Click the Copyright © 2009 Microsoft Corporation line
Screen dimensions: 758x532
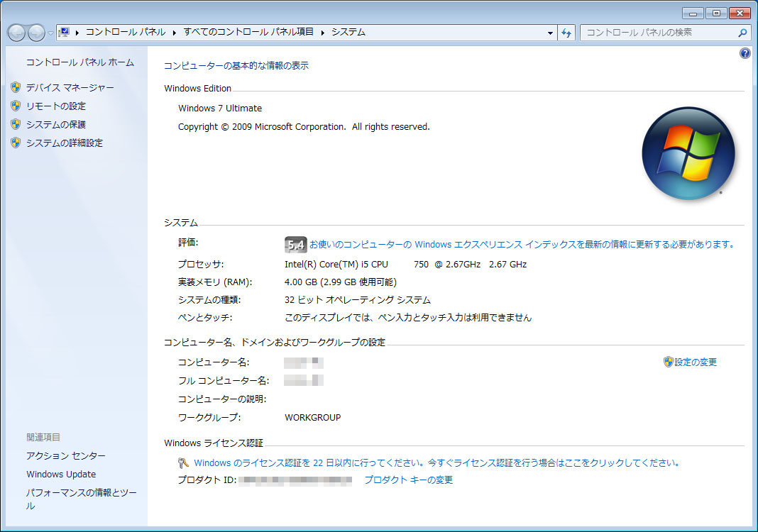coord(304,126)
